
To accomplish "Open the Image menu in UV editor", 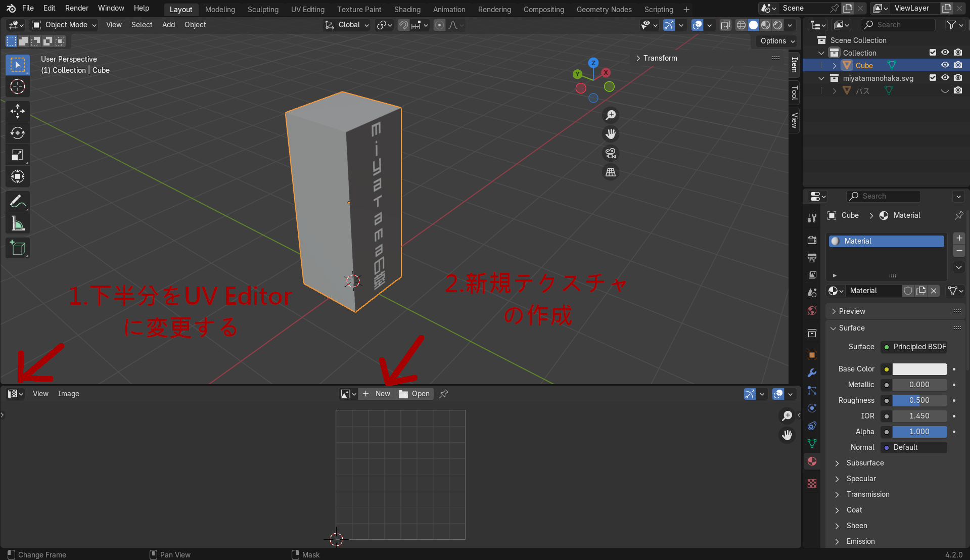I will pos(68,394).
